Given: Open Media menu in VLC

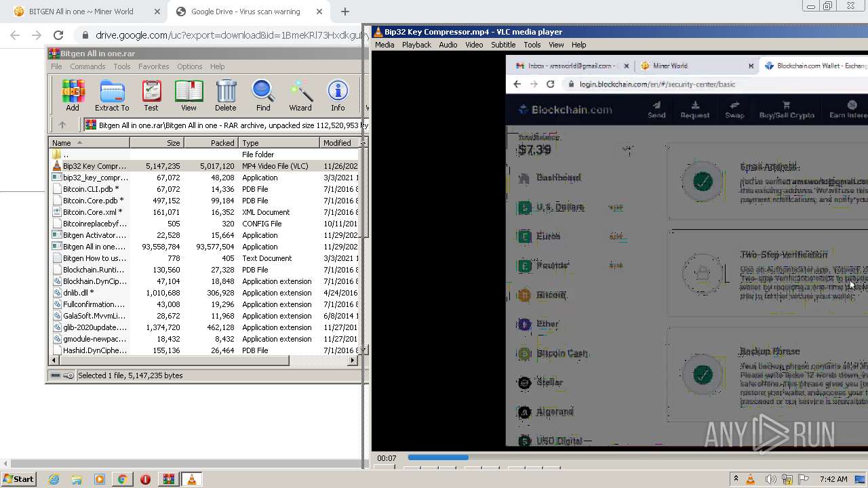Looking at the screenshot, I should [x=384, y=45].
